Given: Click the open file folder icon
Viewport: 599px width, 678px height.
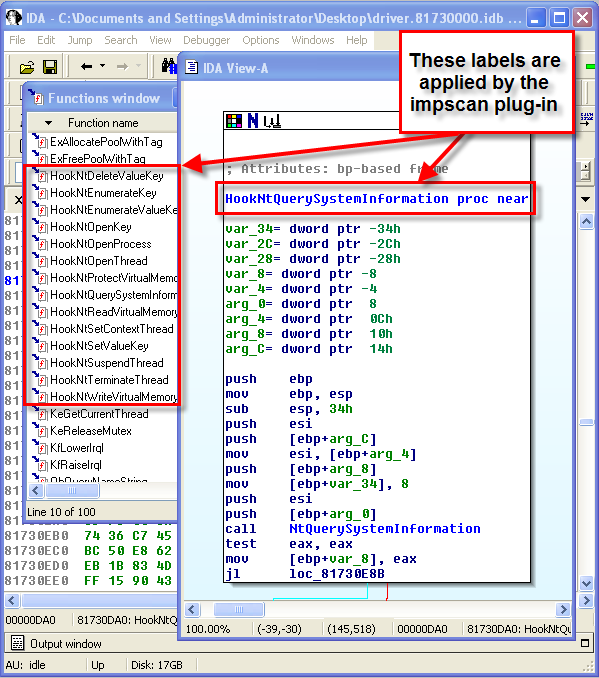Looking at the screenshot, I should [27, 67].
